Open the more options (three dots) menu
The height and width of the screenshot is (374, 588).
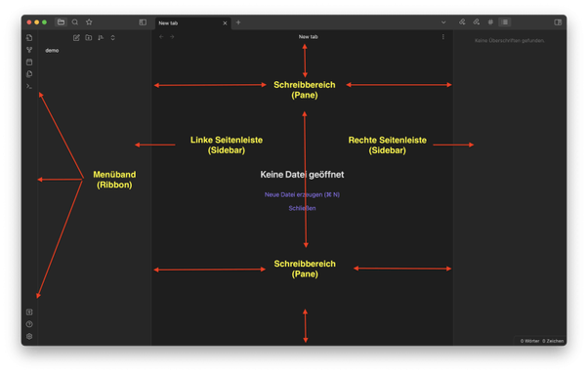pyautogui.click(x=443, y=37)
